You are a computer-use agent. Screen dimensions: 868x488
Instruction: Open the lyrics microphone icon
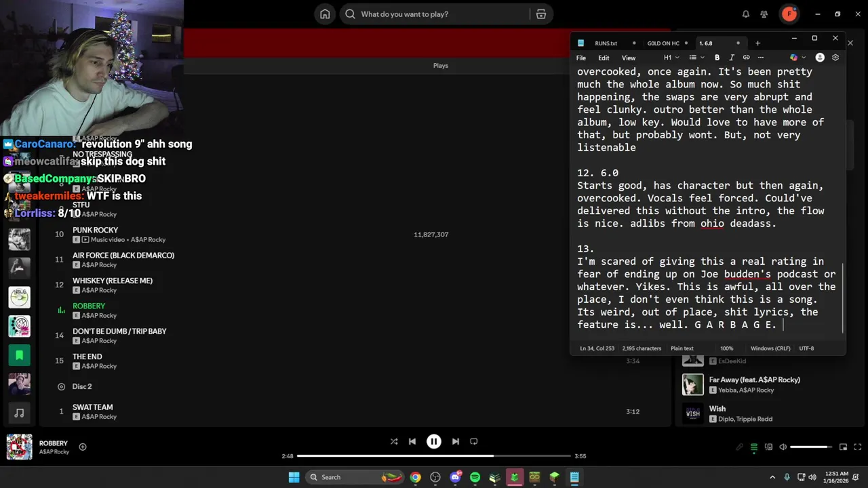pyautogui.click(x=740, y=447)
